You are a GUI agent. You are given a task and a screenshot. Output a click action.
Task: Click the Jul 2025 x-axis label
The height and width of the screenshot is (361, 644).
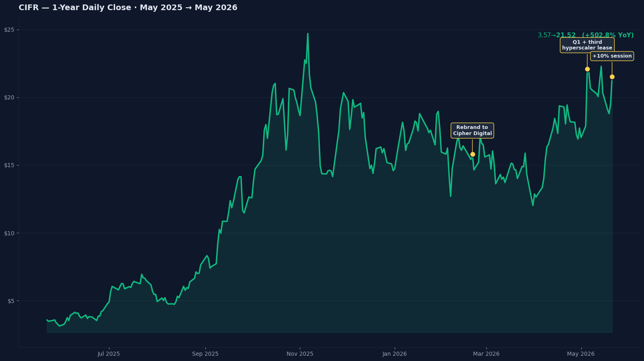pos(109,354)
